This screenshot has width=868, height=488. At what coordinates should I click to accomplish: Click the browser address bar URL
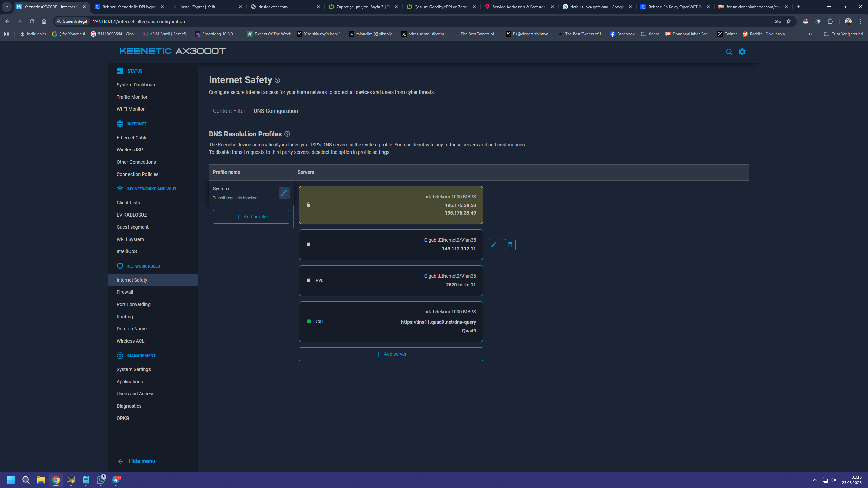139,21
